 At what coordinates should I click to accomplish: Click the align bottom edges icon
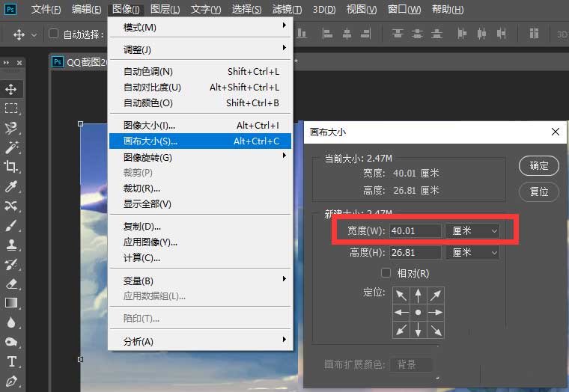(302, 34)
